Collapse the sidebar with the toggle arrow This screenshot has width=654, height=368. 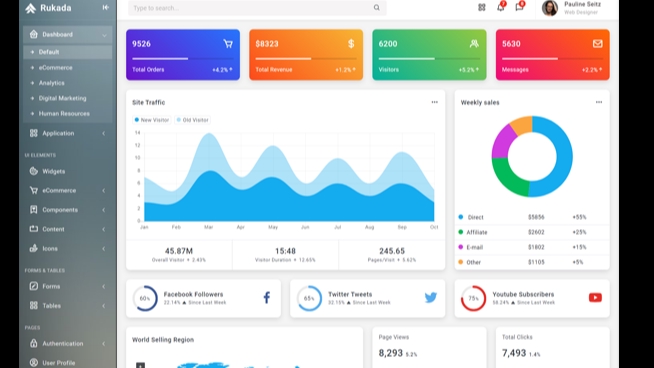pos(106,8)
